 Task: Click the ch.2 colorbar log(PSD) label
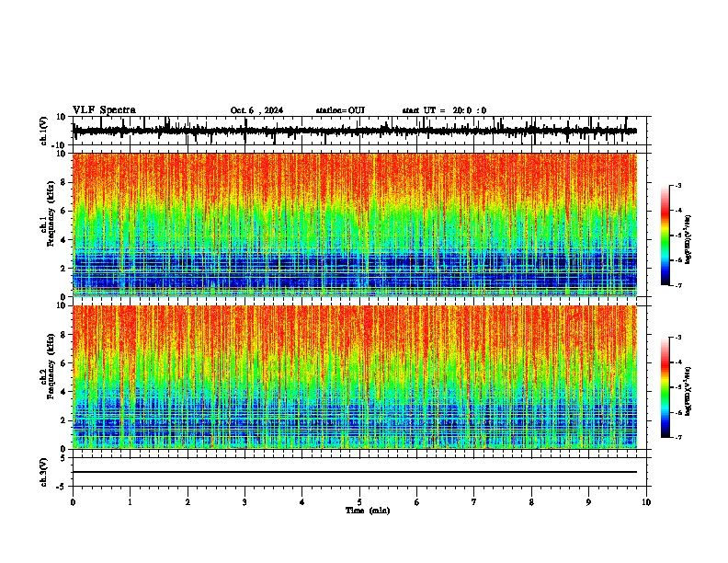[688, 391]
